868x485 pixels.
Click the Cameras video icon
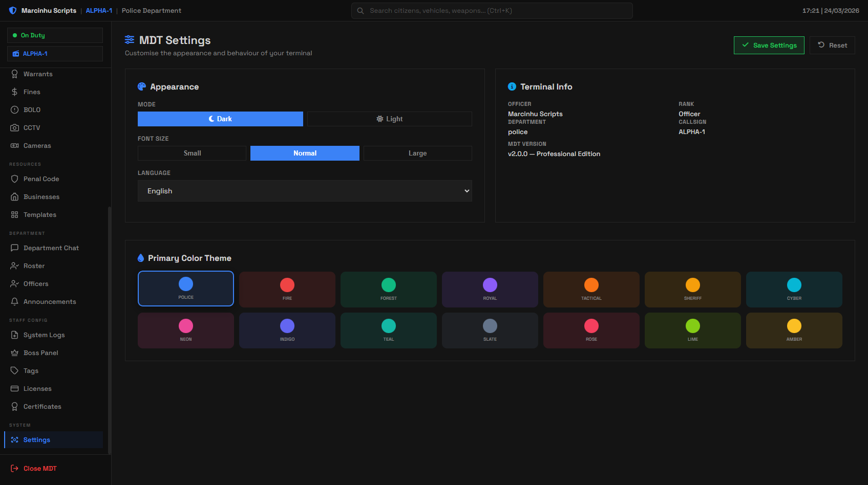coord(14,146)
